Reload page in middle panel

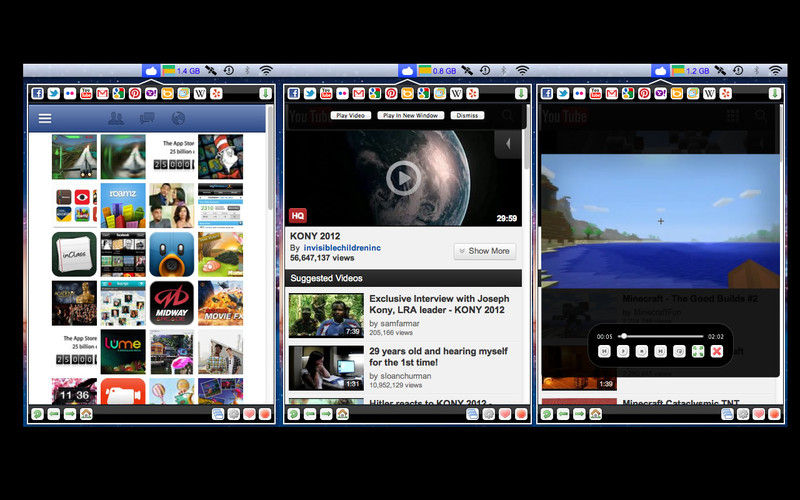click(293, 414)
